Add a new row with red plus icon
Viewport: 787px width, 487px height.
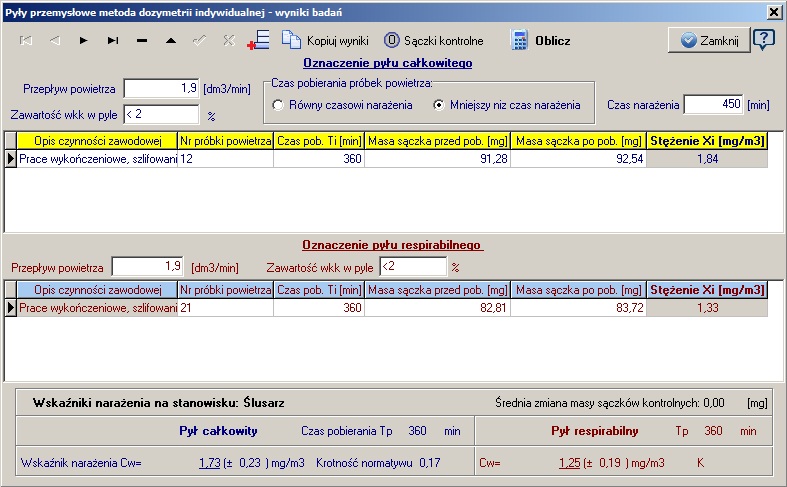[258, 40]
